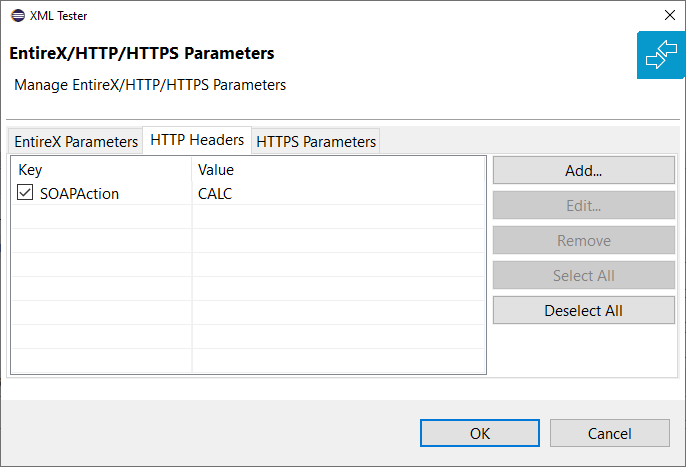686x467 pixels.
Task: Dismiss the dialog with Cancel
Action: coord(609,433)
